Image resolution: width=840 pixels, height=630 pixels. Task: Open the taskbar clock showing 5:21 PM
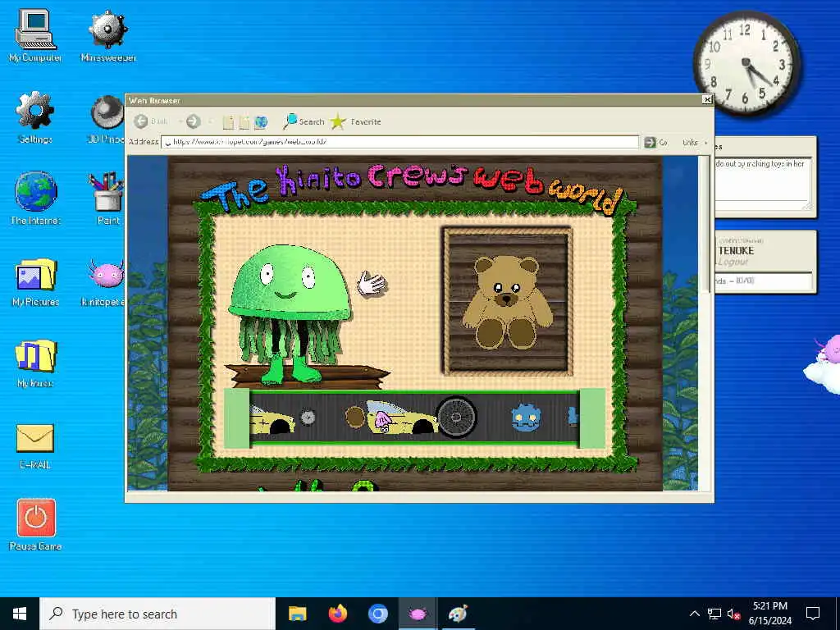(769, 614)
